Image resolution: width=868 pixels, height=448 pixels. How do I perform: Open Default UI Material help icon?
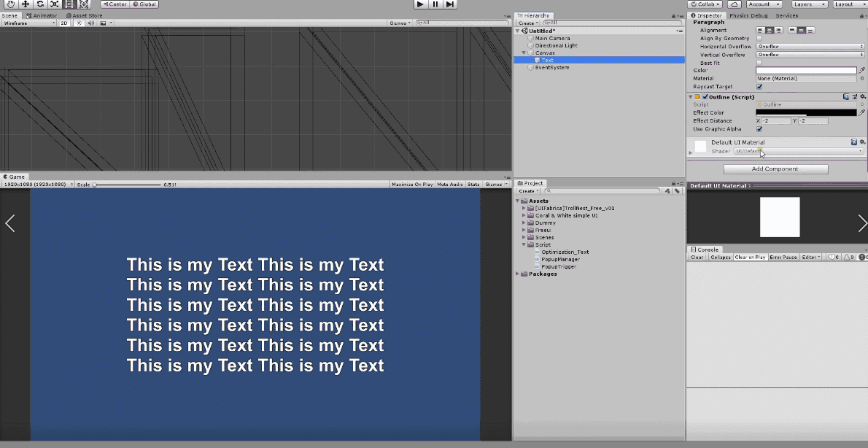pos(854,142)
